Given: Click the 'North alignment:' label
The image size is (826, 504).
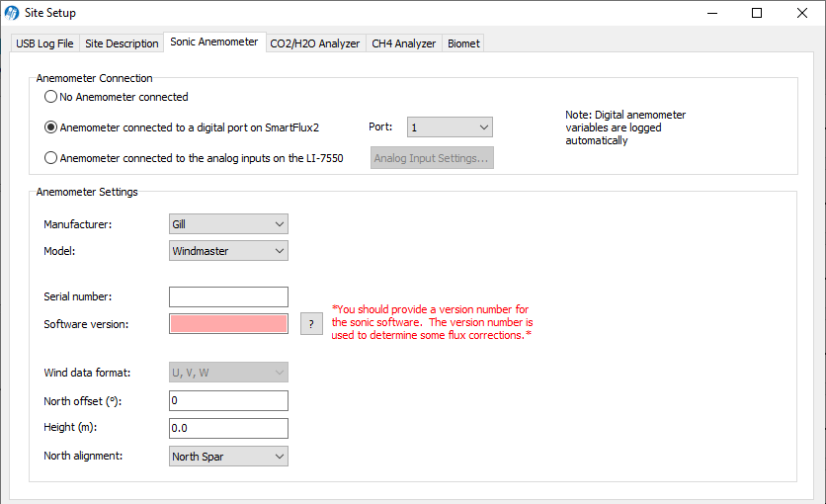Looking at the screenshot, I should point(83,456).
